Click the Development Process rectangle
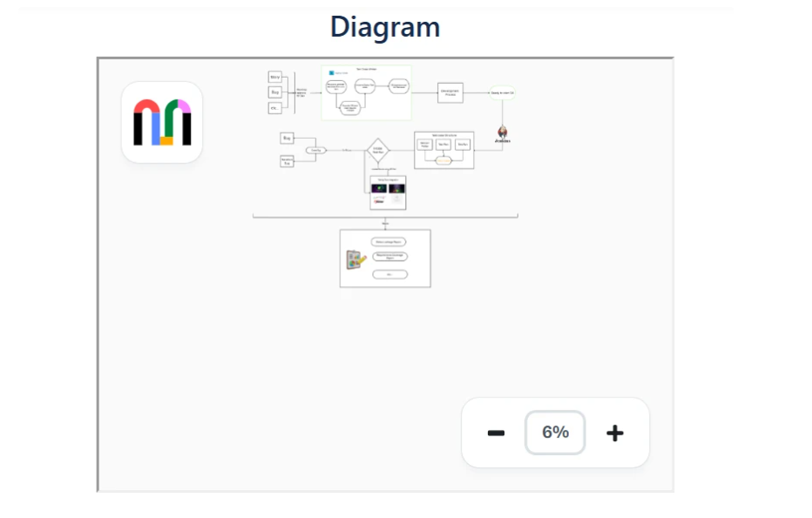The image size is (812, 518). (x=450, y=92)
